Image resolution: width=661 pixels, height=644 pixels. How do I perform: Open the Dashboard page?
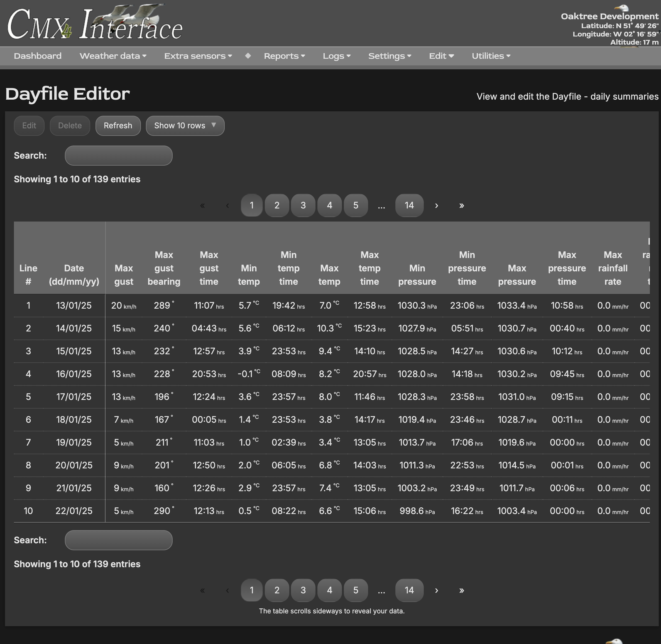pos(38,56)
